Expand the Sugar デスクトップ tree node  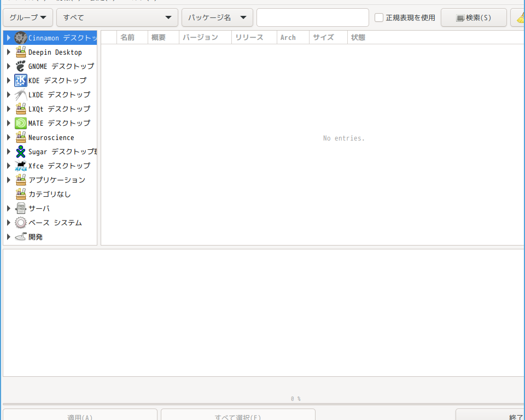[9, 151]
